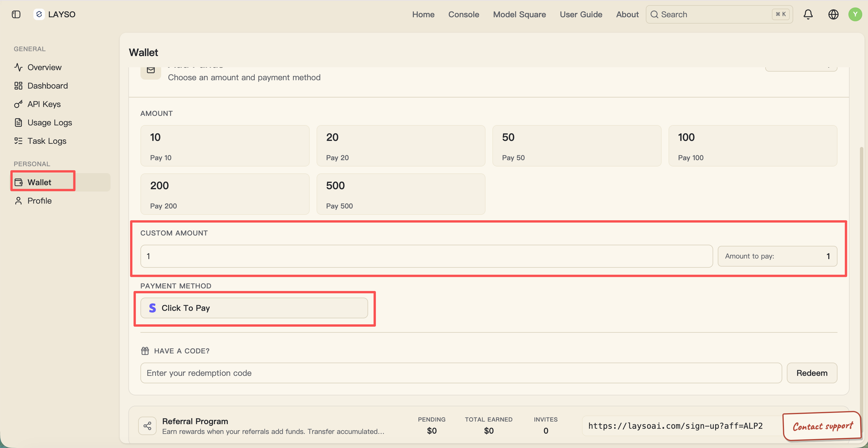The width and height of the screenshot is (868, 448).
Task: Open language selector globe icon
Action: coord(833,14)
